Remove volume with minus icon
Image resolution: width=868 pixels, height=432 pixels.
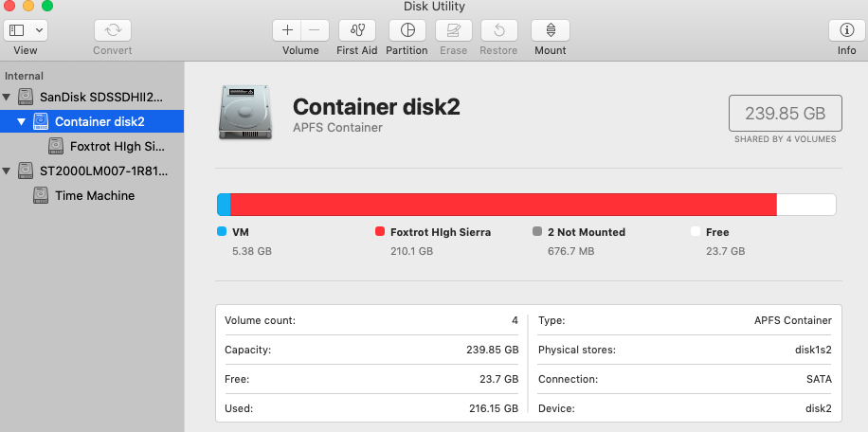click(315, 30)
